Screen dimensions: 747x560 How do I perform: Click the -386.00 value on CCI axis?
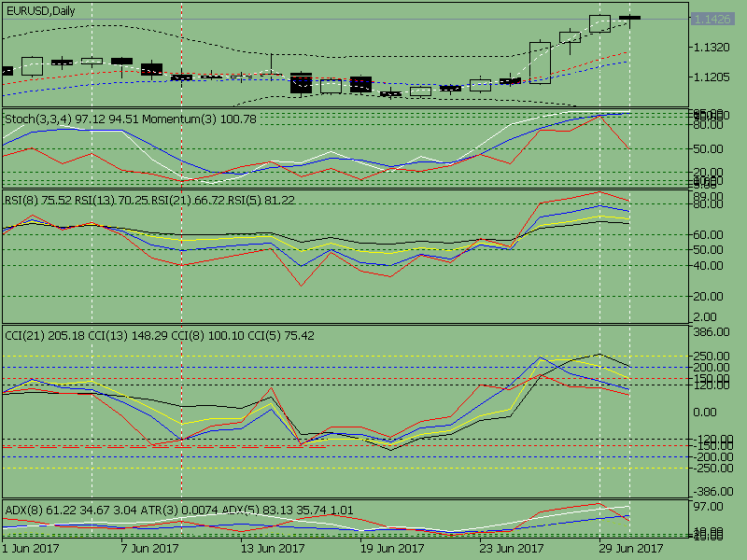(x=713, y=492)
